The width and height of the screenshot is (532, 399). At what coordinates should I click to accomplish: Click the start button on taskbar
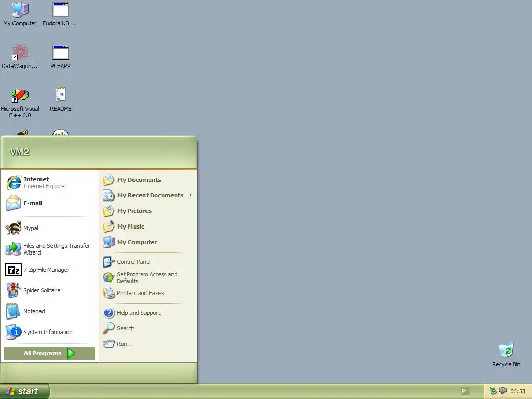(24, 391)
